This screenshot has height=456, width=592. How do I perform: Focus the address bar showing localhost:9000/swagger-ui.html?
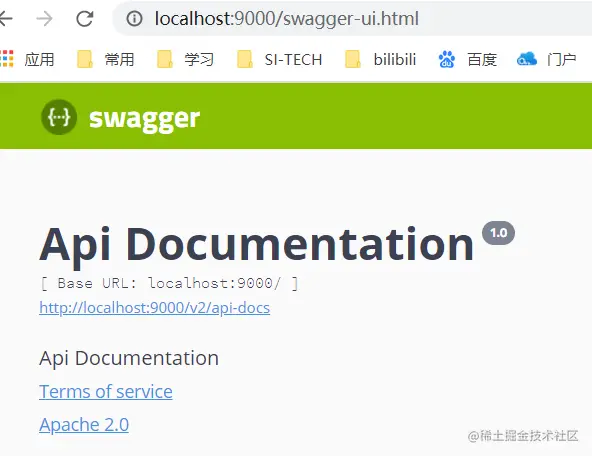pos(286,18)
